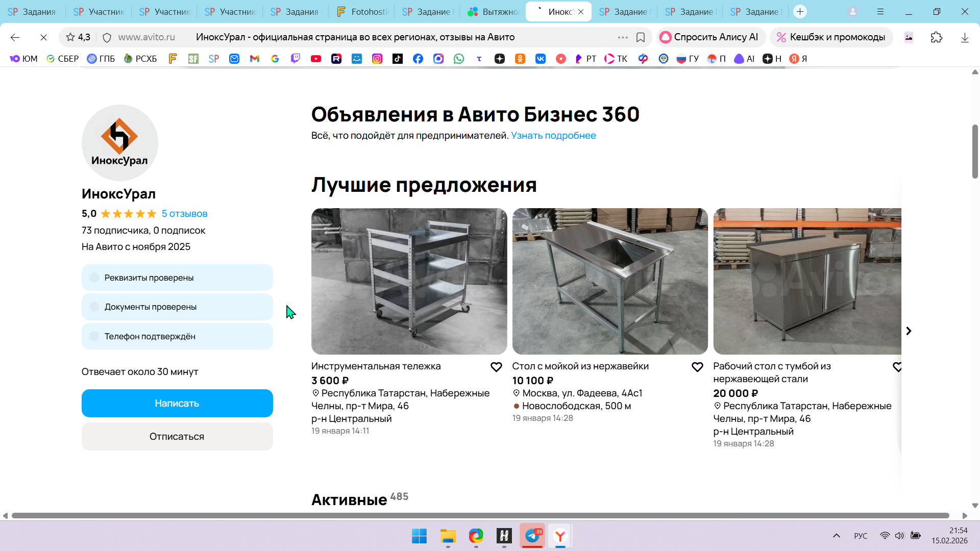Viewport: 980px width, 551px height.
Task: Open YouTube bookmark icon in bookmarks bar
Action: [x=316, y=59]
